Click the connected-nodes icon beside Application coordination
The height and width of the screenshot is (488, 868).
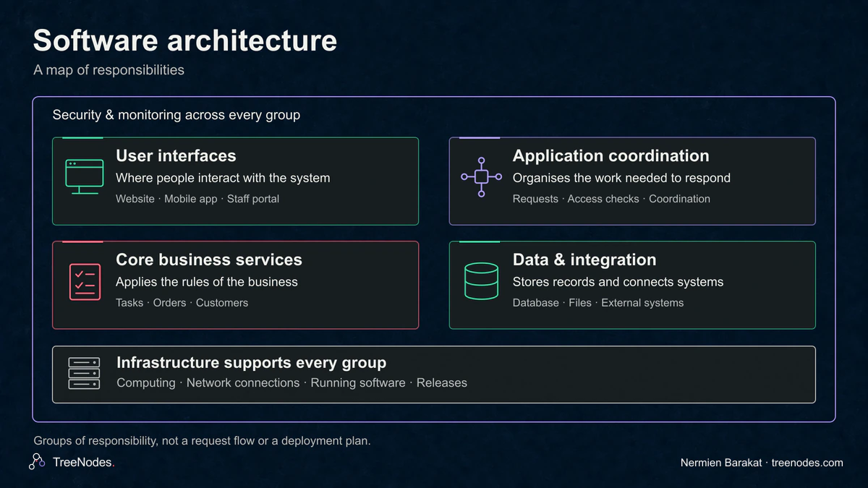point(481,176)
